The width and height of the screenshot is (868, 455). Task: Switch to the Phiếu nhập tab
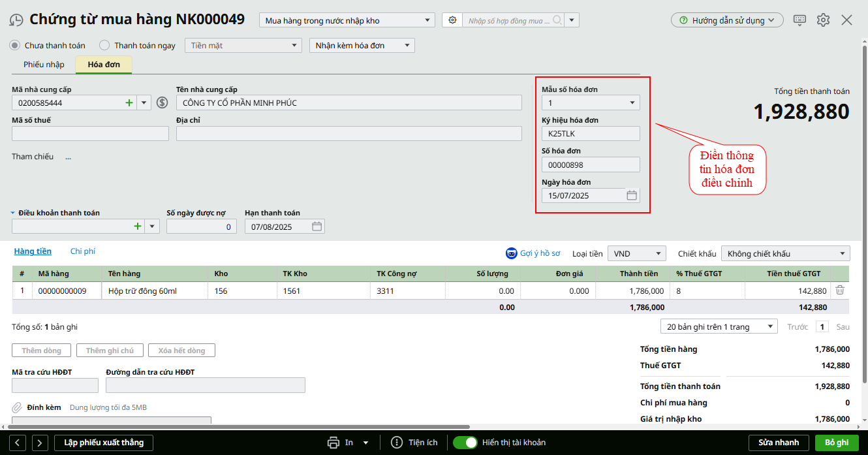[44, 65]
